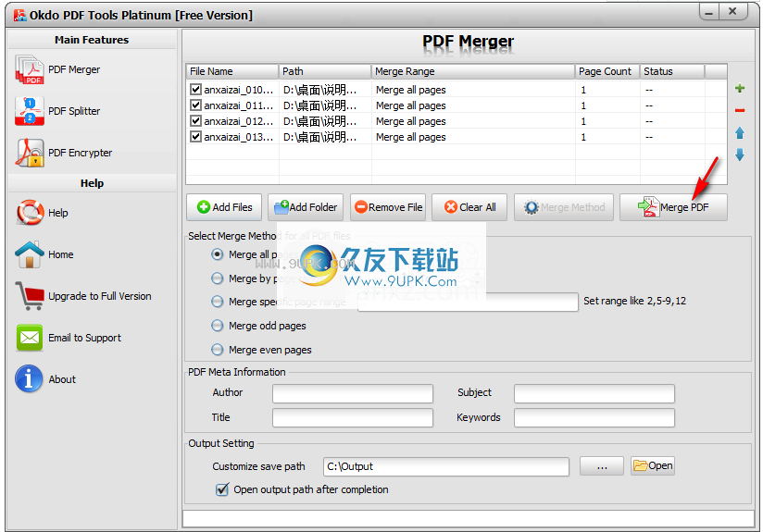Viewport: 763px width, 532px height.
Task: Select Merge specific page range option
Action: point(218,302)
